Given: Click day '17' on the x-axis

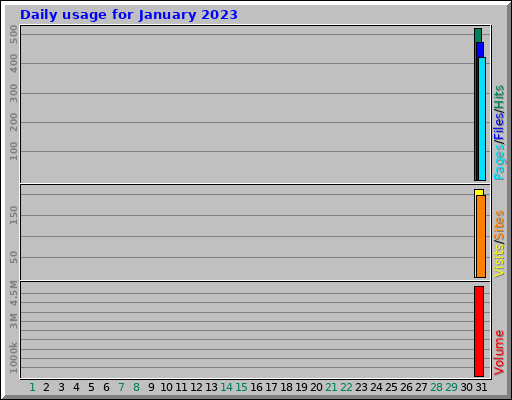Looking at the screenshot, I should pos(271,387).
